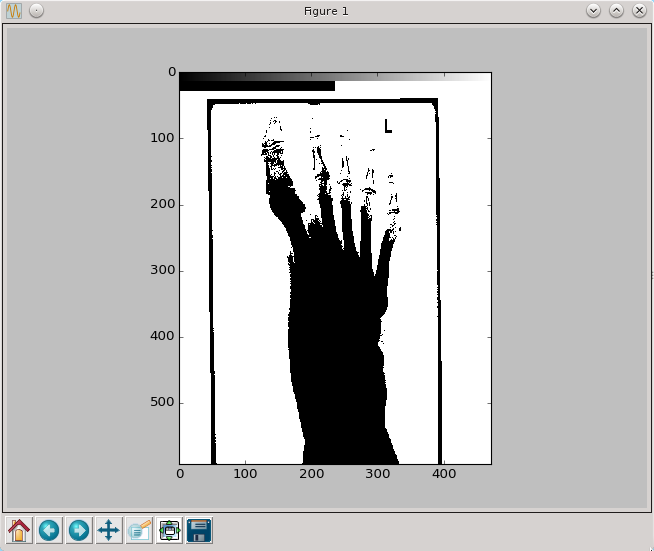Viewport: 654px width, 551px height.
Task: Go back to the previous view
Action: pyautogui.click(x=49, y=530)
